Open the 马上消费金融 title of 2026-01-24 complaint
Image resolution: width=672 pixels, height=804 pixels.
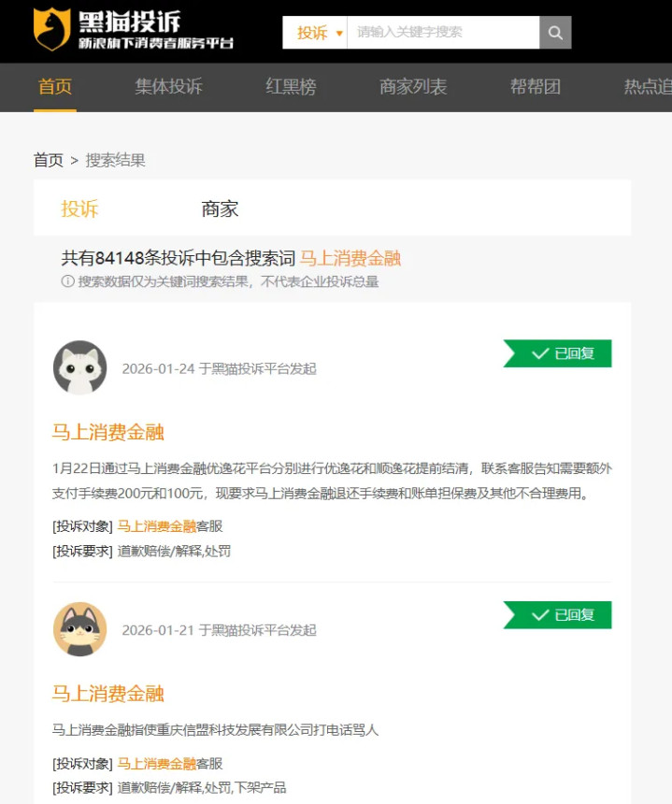coord(108,432)
